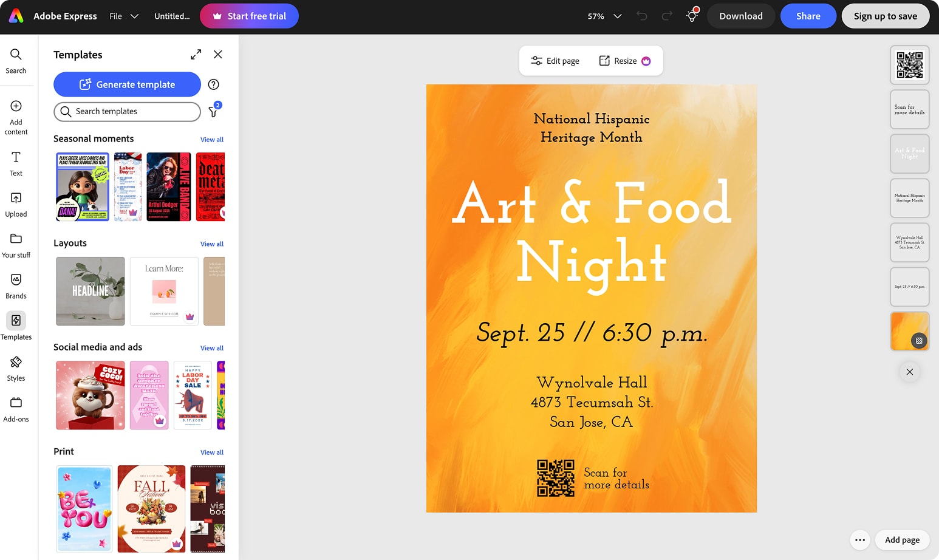Open the Styles panel

(x=16, y=369)
